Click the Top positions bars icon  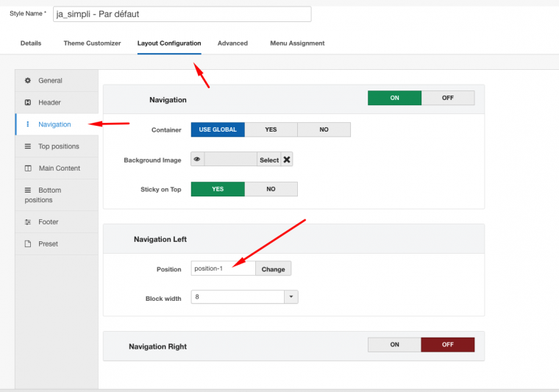coord(27,146)
